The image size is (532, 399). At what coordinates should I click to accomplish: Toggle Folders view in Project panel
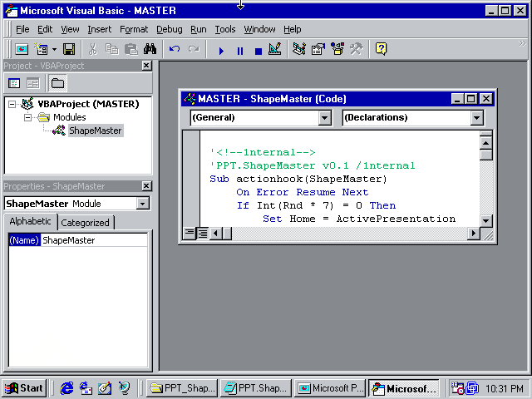[x=57, y=83]
